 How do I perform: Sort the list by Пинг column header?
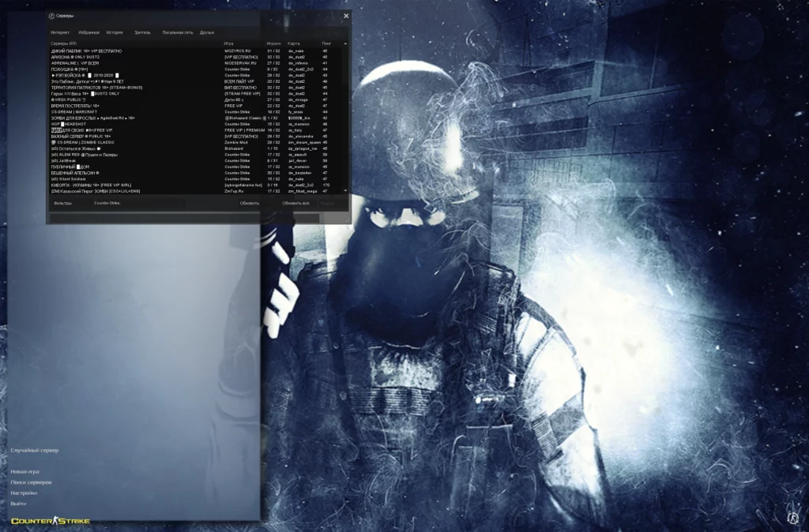click(x=326, y=43)
